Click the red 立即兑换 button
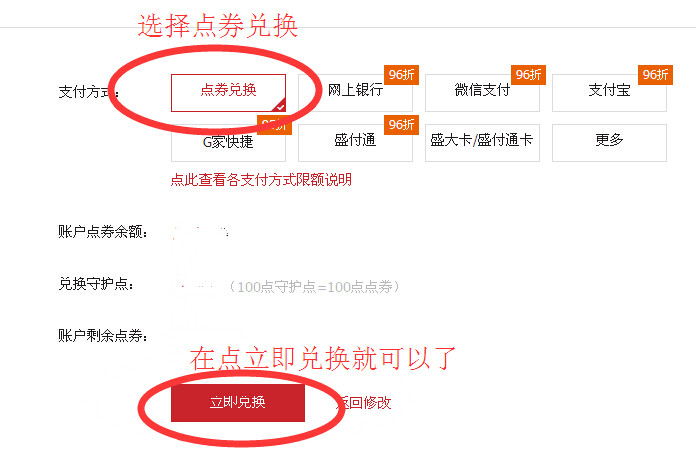The height and width of the screenshot is (461, 696). point(237,402)
